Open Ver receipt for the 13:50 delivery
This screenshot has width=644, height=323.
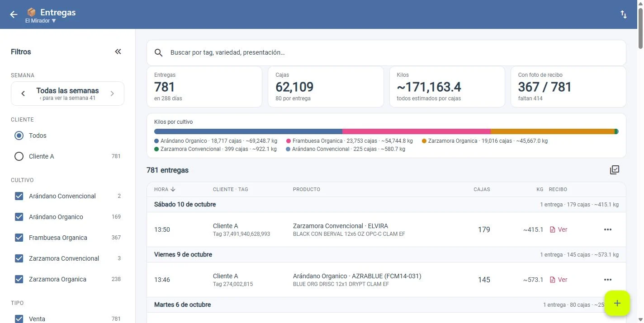(558, 229)
